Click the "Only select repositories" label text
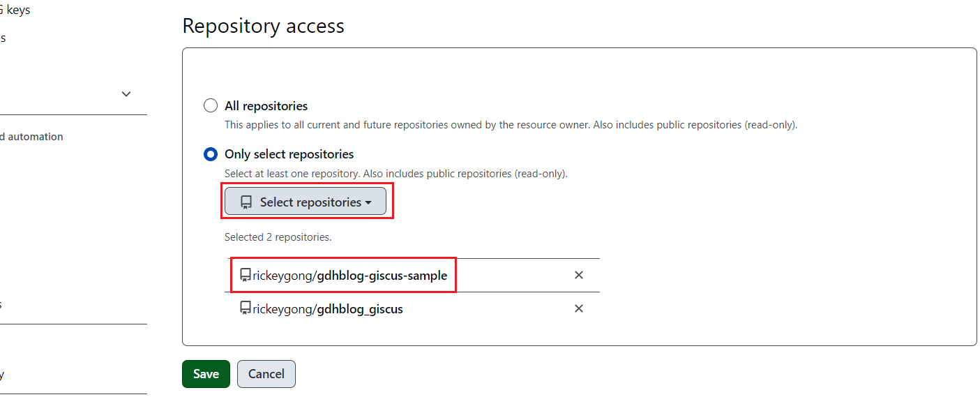Screen dimensions: 980x404 [289, 154]
